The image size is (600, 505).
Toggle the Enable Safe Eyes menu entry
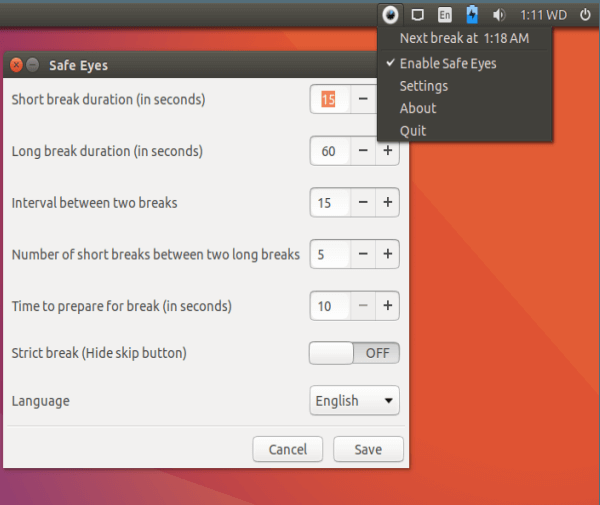465,64
